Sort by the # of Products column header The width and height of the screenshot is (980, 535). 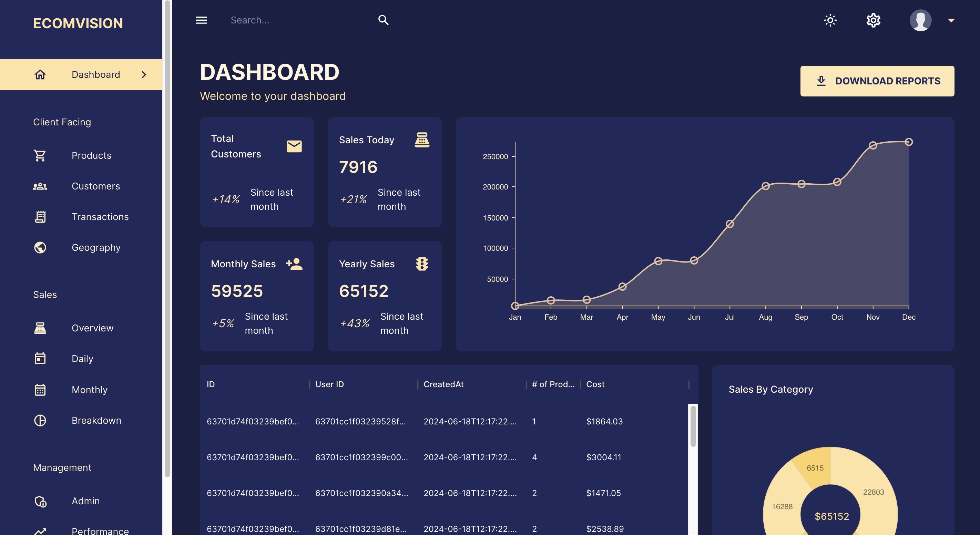553,384
